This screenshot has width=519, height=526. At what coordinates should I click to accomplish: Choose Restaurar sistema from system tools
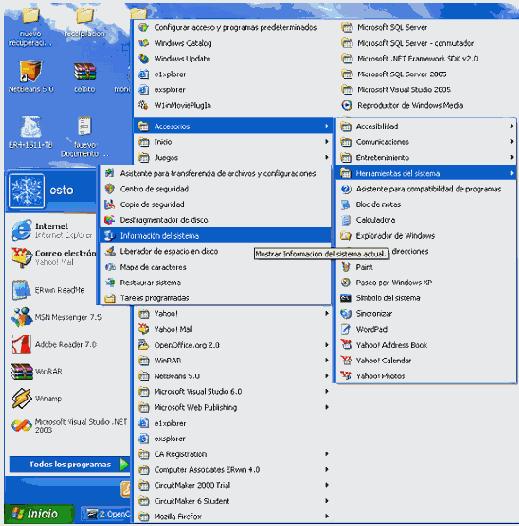tap(215, 282)
